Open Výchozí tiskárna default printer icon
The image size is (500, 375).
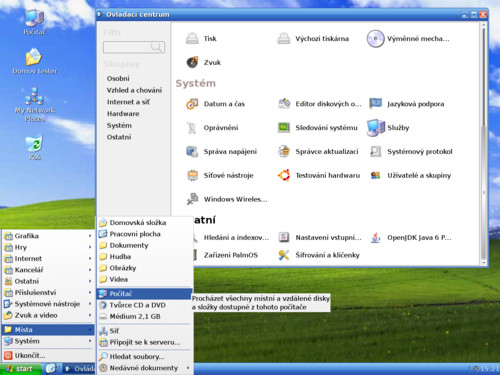(x=284, y=39)
